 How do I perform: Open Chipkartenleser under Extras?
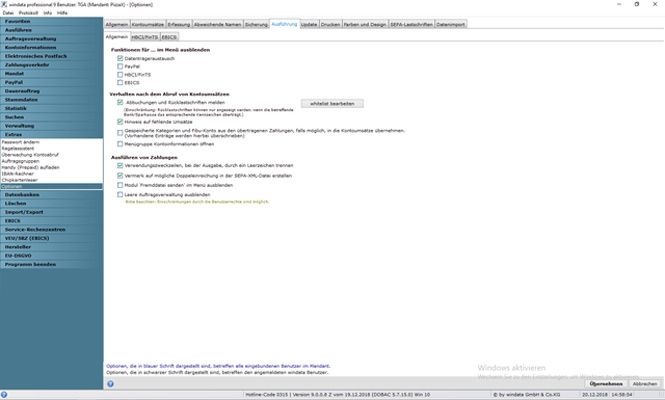20,180
